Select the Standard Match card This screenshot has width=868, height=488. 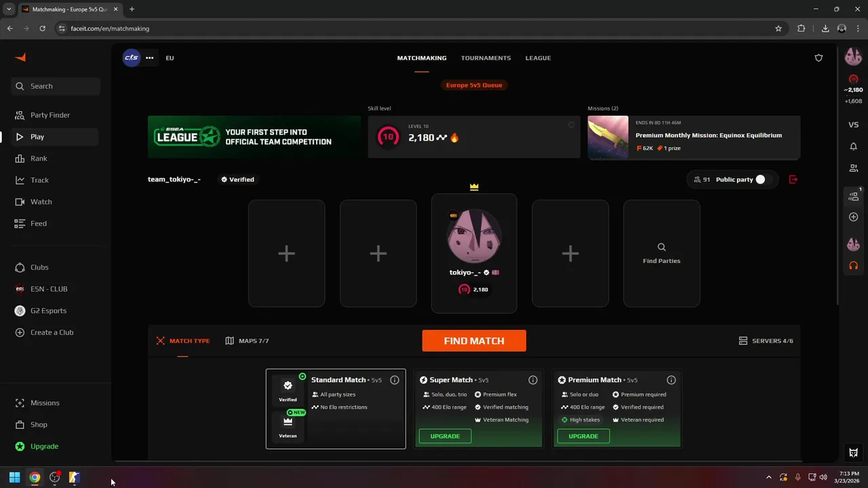(336, 409)
